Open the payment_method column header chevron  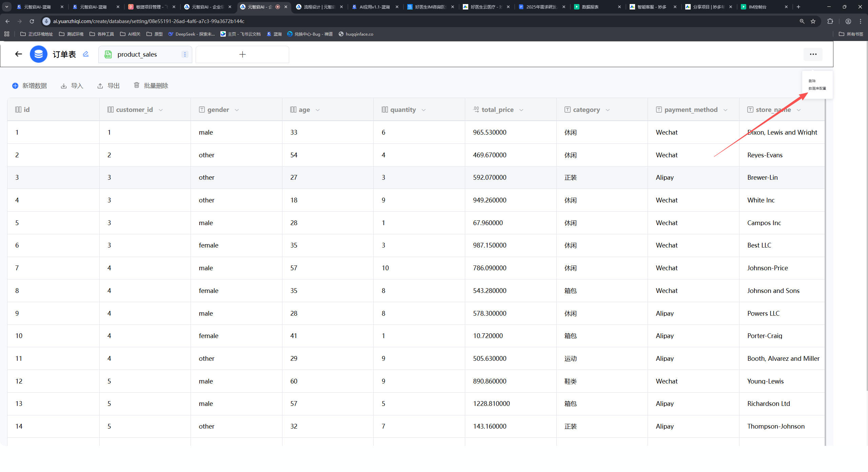coord(725,110)
